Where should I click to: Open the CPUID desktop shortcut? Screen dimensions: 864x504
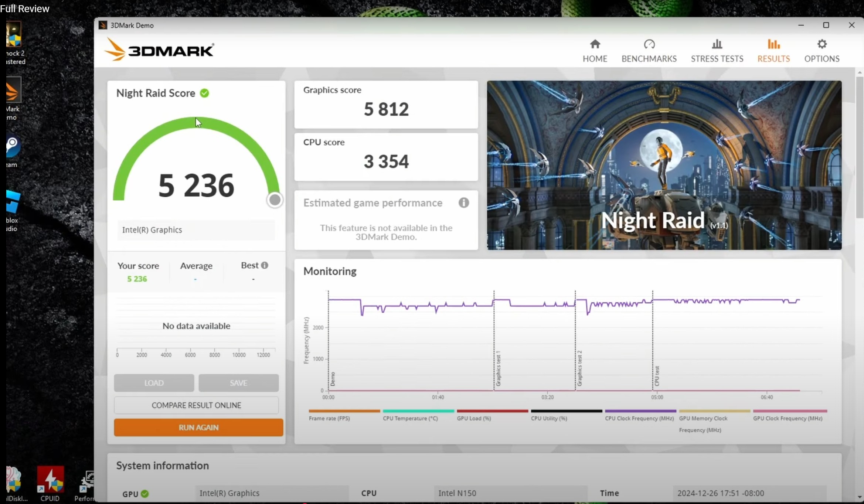(x=50, y=484)
